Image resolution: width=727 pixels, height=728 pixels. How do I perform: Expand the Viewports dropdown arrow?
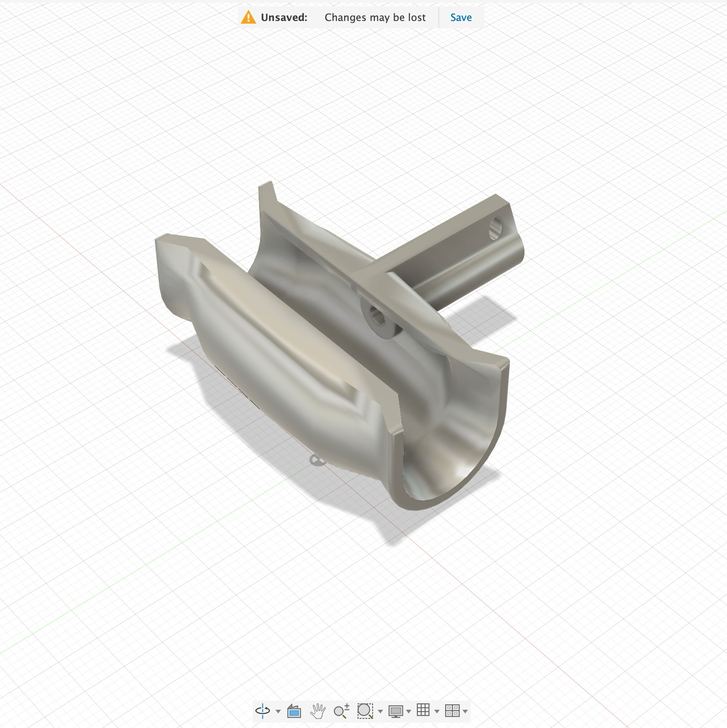(465, 711)
